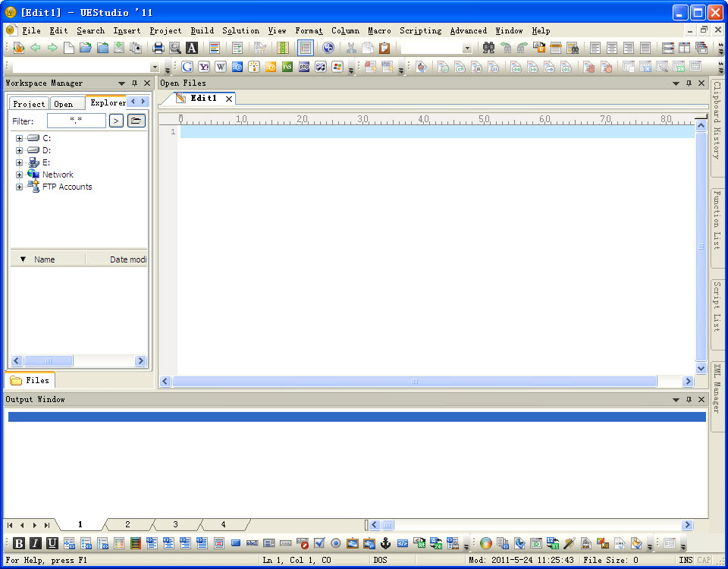Toggle the pin on Output Window

click(x=689, y=400)
